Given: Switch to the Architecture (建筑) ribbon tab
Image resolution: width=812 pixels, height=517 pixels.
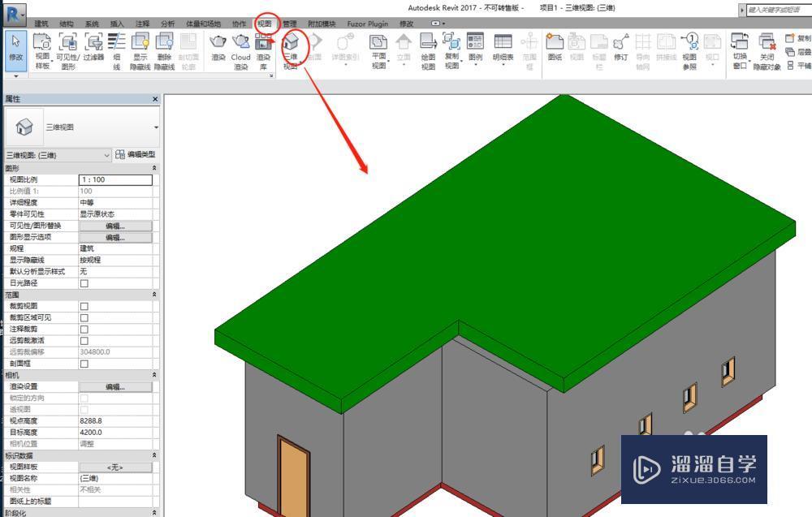Looking at the screenshot, I should (41, 24).
